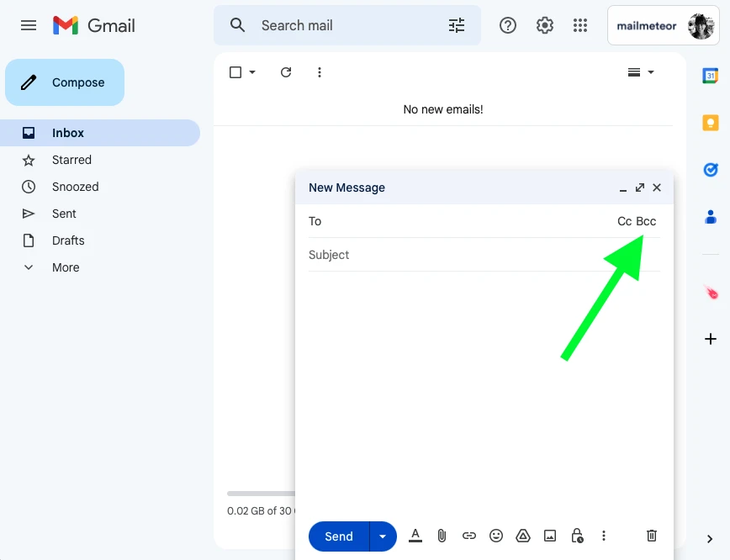
Task: Open split pane mode dropdown arrow
Action: tap(651, 72)
